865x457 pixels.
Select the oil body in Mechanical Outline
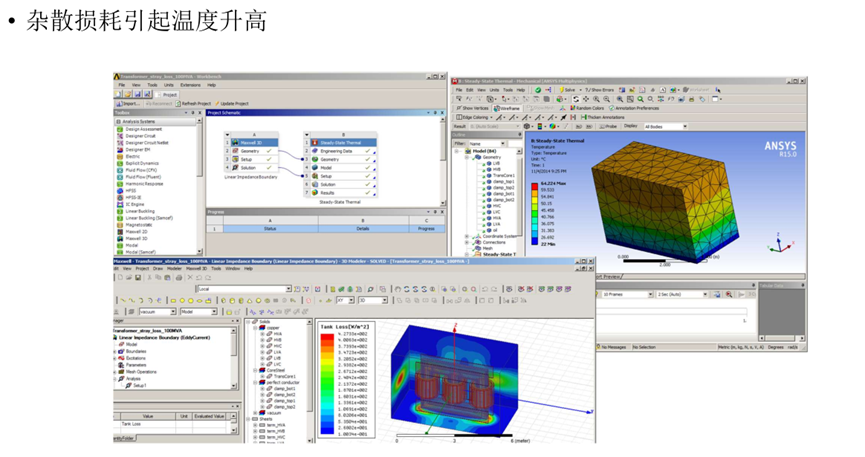pyautogui.click(x=495, y=230)
